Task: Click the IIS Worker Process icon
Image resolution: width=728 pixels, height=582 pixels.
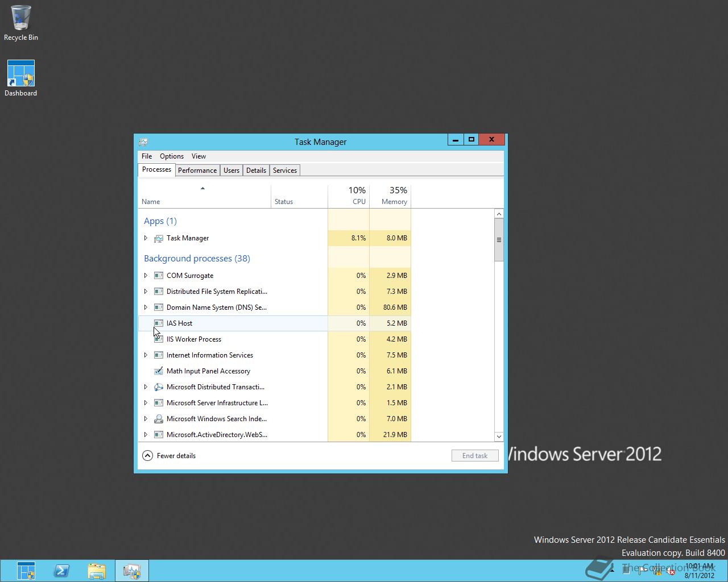Action: 159,339
